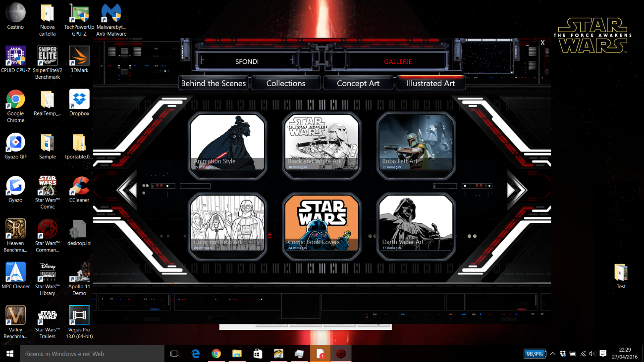This screenshot has height=362, width=644.
Task: Launch Star Wars Library shortcut
Action: [48, 279]
